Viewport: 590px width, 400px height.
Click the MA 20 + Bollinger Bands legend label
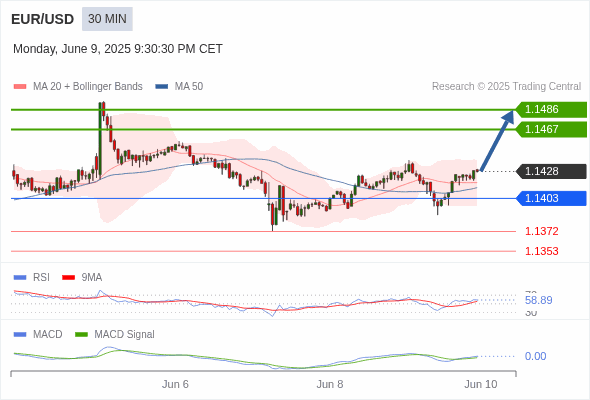coord(88,87)
